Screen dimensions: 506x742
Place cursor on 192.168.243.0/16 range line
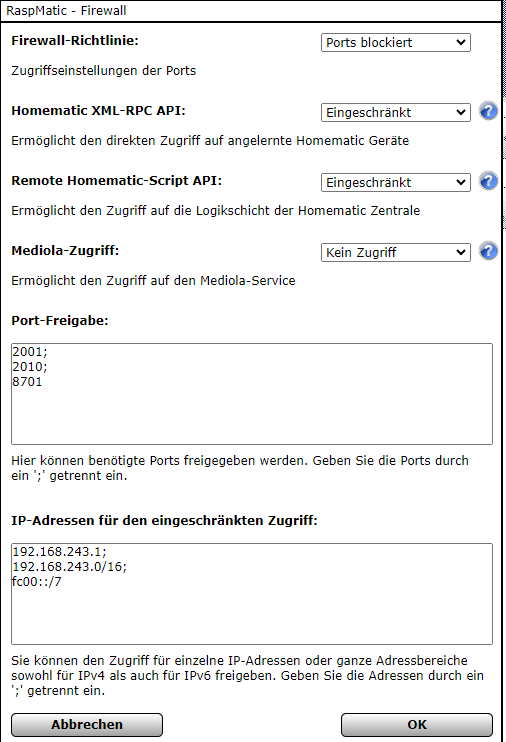[x=70, y=566]
